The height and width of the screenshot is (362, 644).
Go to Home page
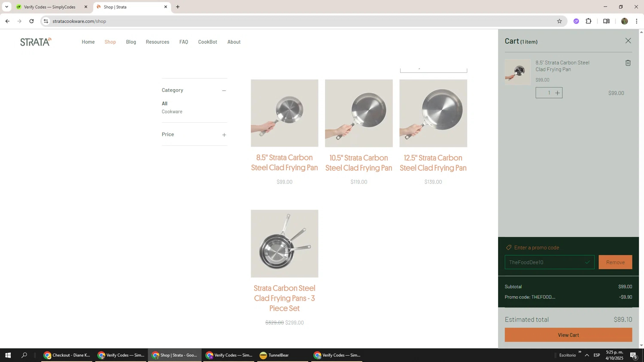88,42
